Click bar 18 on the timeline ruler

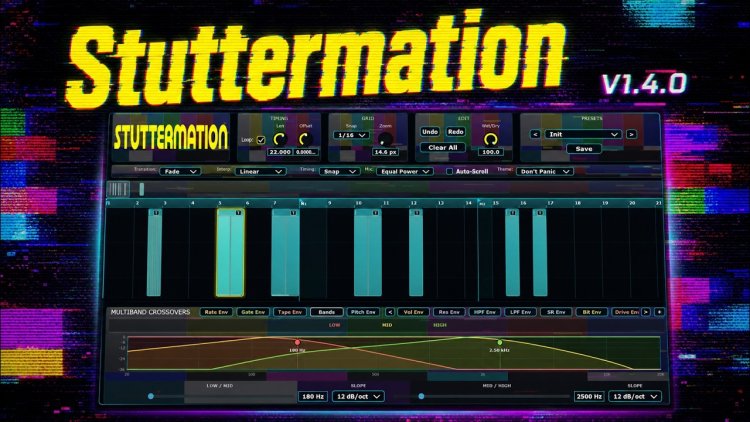[x=578, y=203]
